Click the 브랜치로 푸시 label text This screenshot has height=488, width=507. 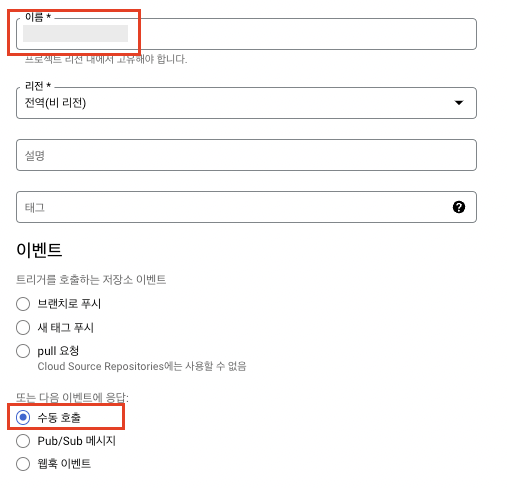pos(69,304)
